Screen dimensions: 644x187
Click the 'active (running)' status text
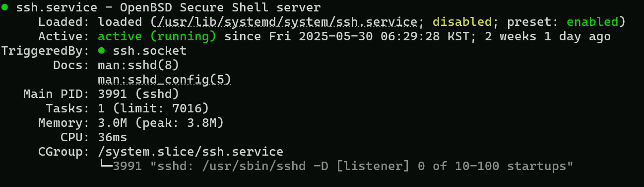(157, 37)
